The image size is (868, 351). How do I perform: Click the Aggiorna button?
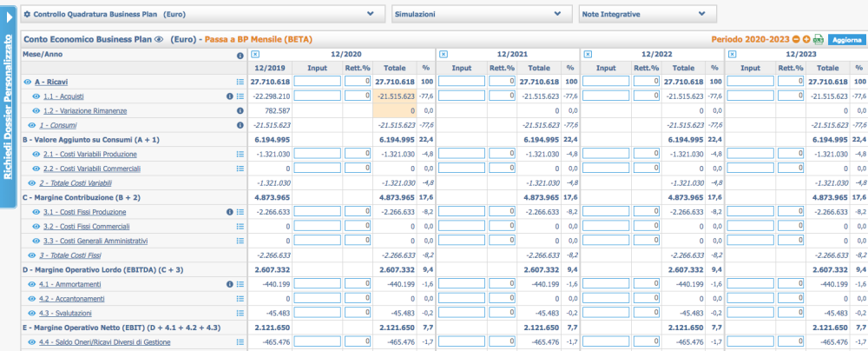(x=845, y=40)
